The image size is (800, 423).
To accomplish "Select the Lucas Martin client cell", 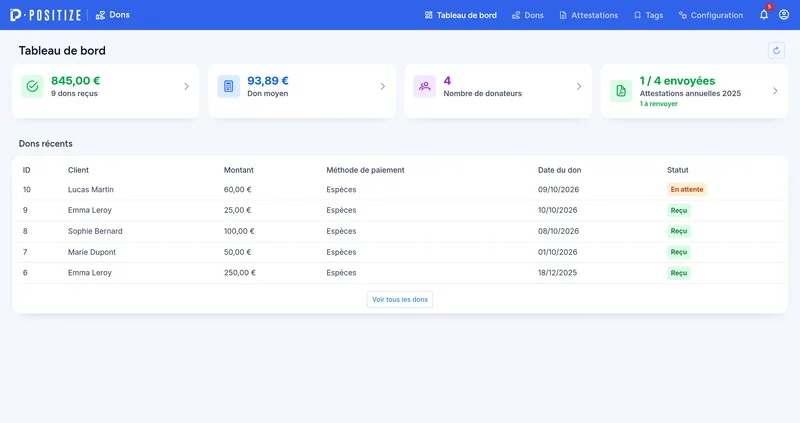I will [x=91, y=189].
